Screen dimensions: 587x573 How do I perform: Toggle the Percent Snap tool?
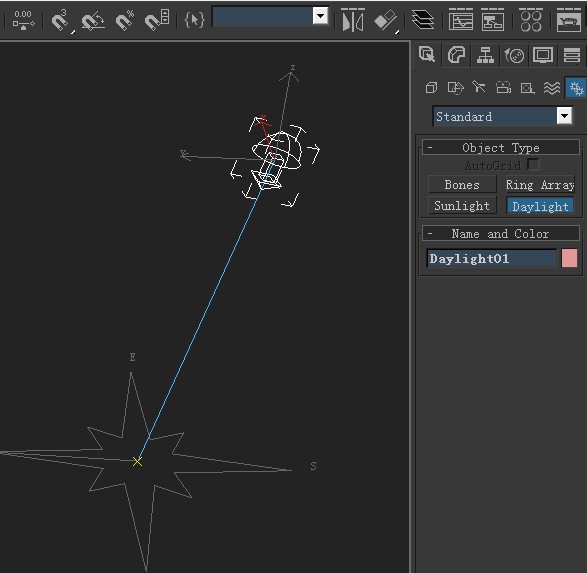pyautogui.click(x=125, y=20)
